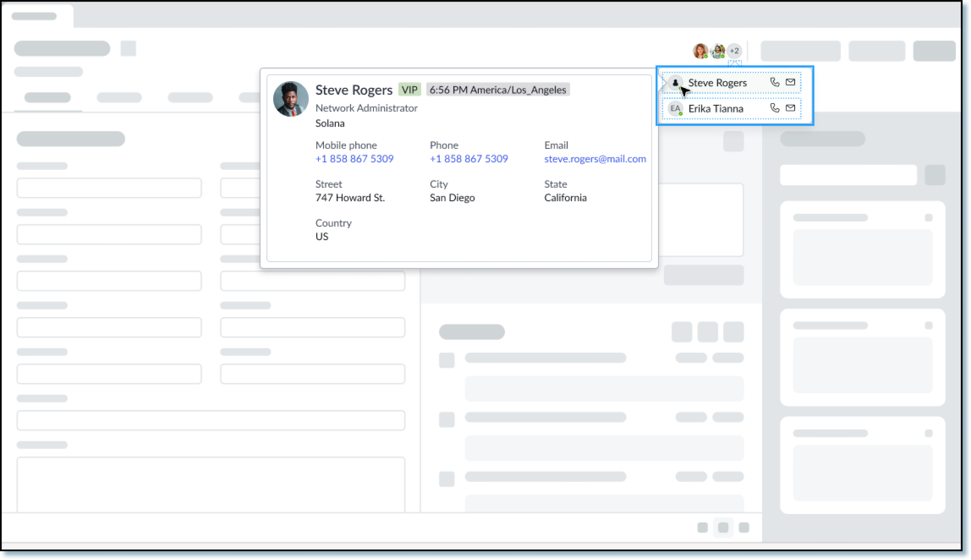Call Erika Tianna using her phone icon

click(x=774, y=108)
